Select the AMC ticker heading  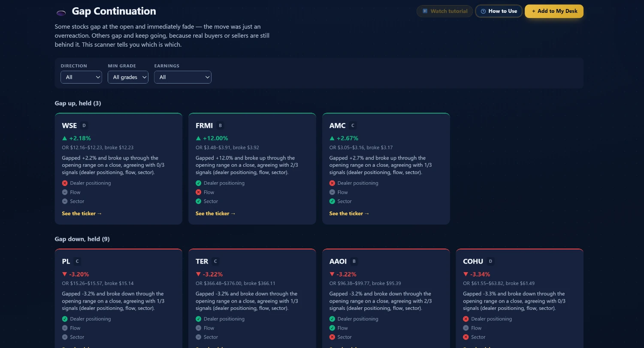pos(337,126)
